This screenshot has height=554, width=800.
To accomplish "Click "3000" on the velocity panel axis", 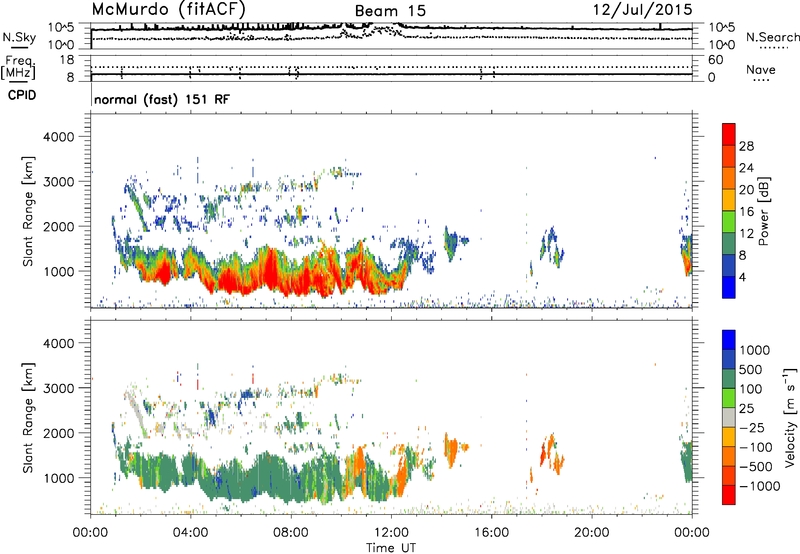I will pyautogui.click(x=58, y=388).
